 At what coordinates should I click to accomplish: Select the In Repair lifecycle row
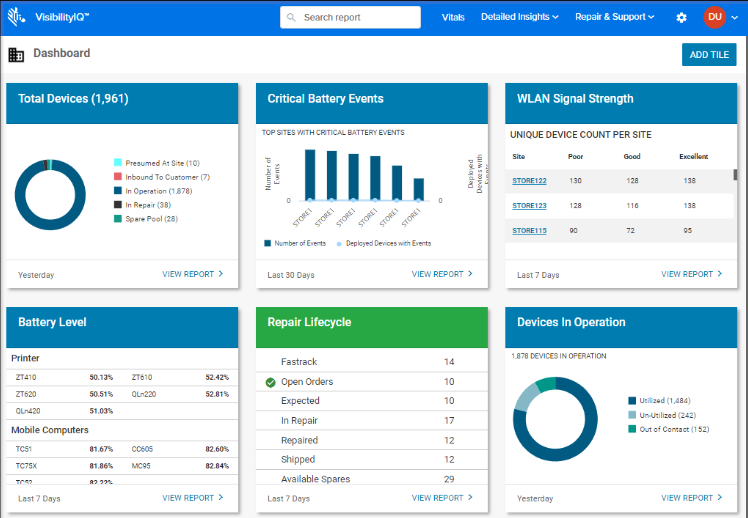click(x=372, y=420)
